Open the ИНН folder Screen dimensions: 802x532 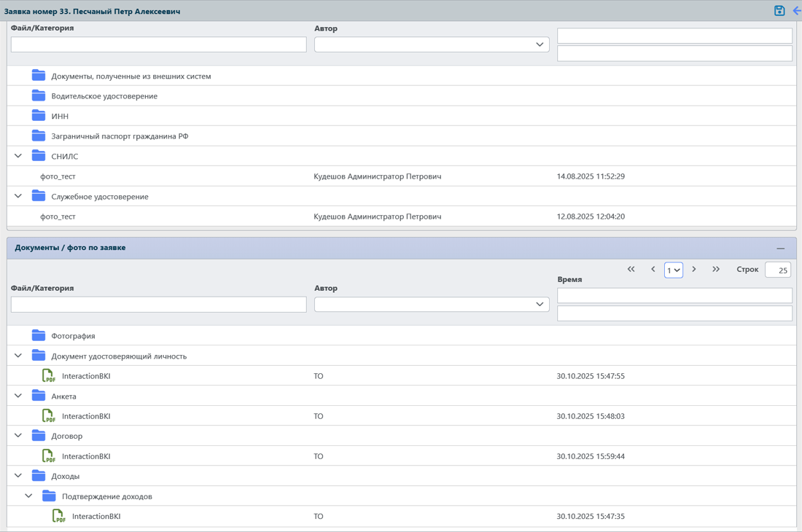60,116
